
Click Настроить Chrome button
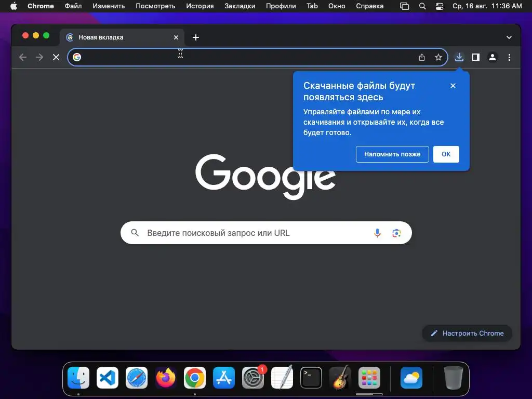(467, 333)
